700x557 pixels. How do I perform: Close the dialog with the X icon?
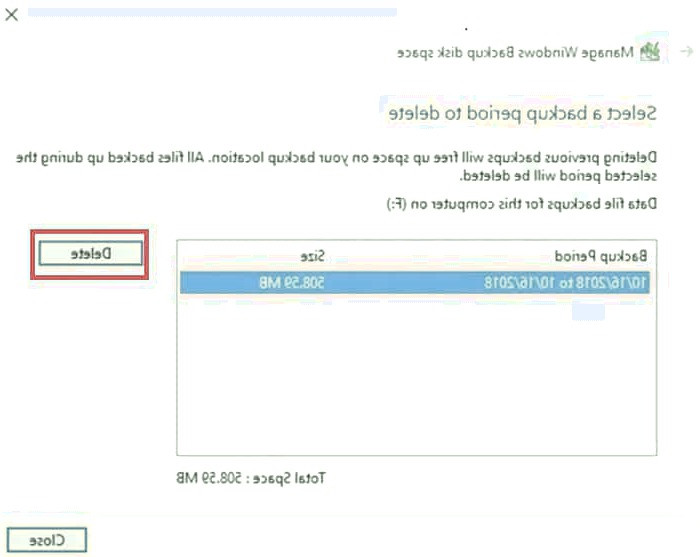12,15
